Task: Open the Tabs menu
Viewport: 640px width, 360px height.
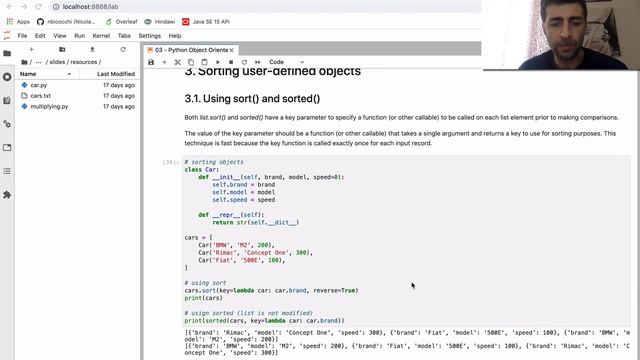Action: pyautogui.click(x=124, y=36)
